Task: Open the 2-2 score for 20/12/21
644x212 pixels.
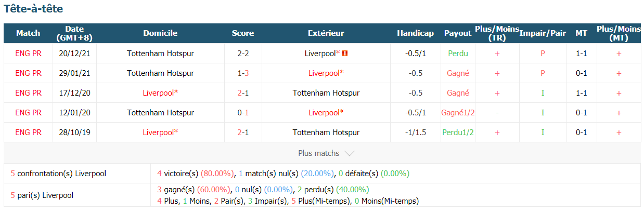Action: point(243,54)
